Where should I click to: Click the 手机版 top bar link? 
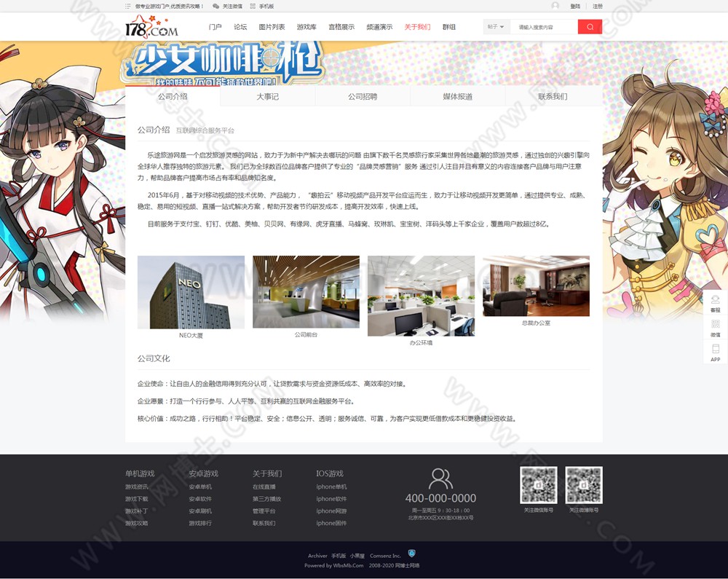click(266, 6)
